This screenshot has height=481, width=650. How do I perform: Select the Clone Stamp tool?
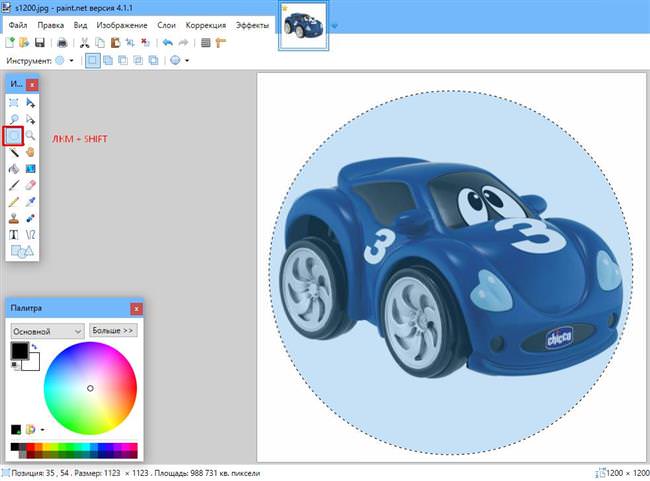click(14, 219)
